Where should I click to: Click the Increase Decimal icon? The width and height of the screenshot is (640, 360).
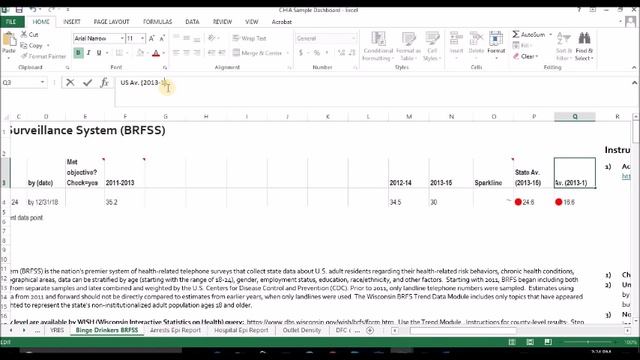(341, 53)
